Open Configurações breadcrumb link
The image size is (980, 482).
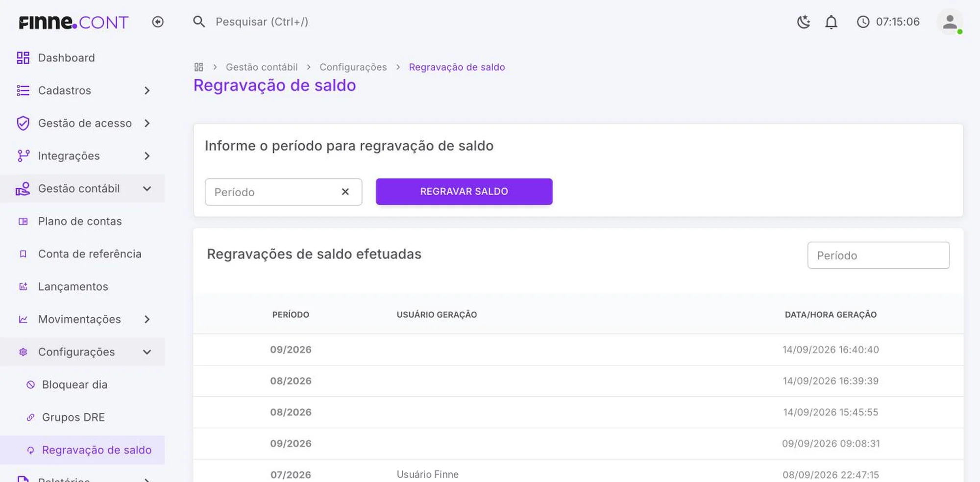click(353, 67)
